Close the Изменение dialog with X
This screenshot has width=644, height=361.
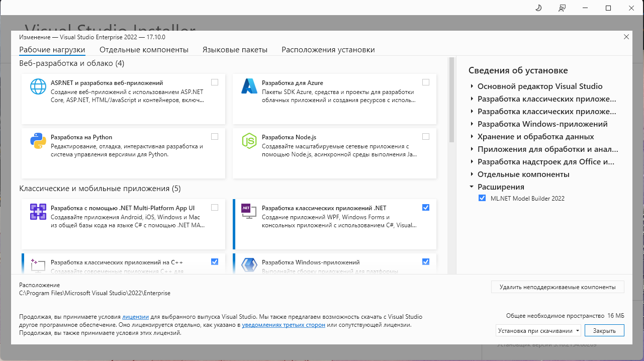point(626,37)
